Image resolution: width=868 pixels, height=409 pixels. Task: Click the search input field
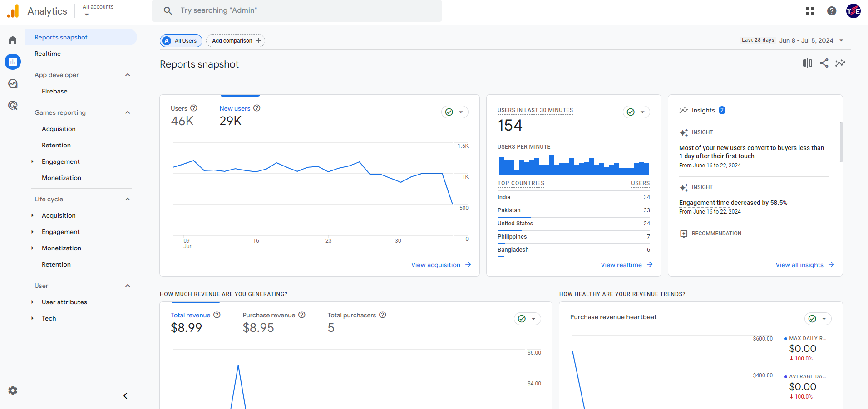click(x=297, y=10)
